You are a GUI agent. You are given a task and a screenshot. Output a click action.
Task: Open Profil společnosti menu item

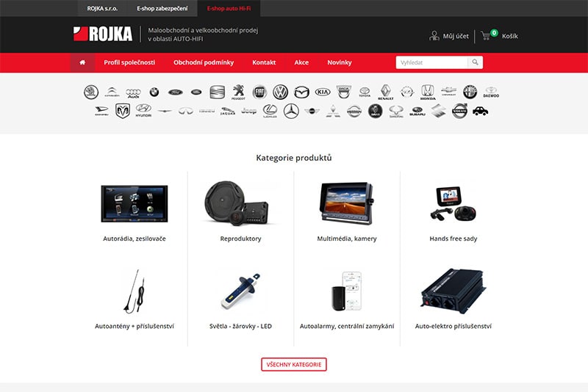pyautogui.click(x=129, y=62)
